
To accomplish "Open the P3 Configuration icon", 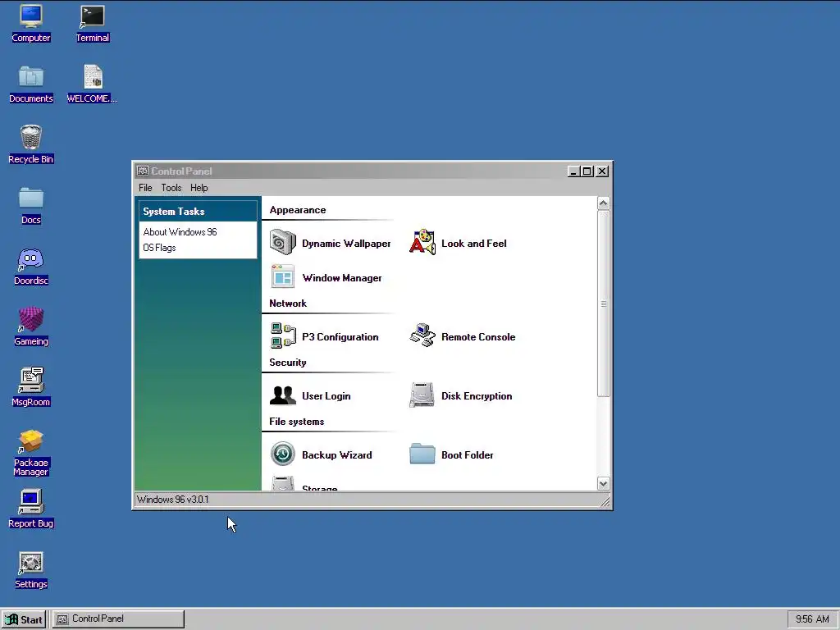I will pos(282,336).
